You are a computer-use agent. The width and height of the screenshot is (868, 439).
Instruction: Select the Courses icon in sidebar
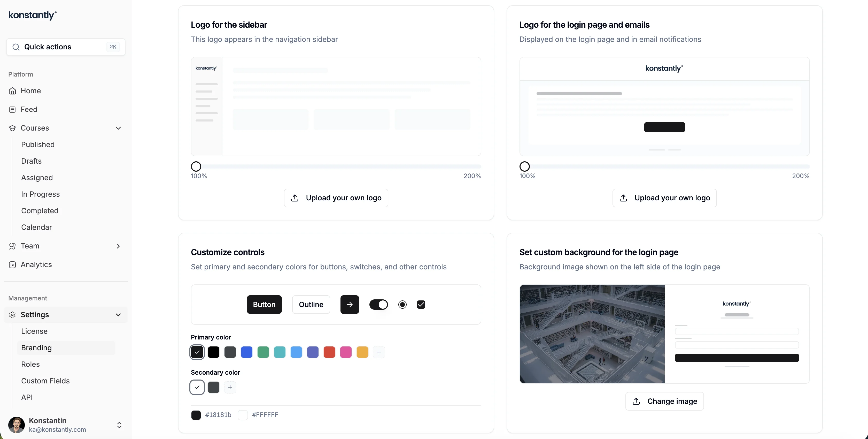coord(12,128)
